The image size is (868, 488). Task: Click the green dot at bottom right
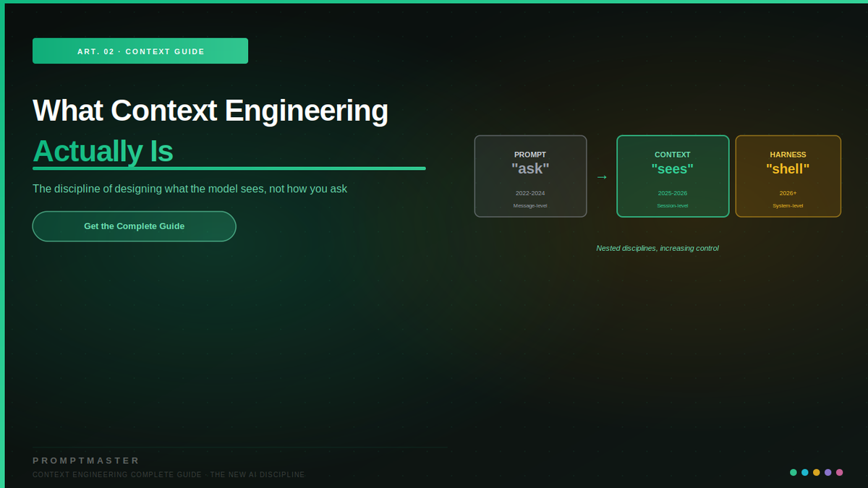coord(793,472)
